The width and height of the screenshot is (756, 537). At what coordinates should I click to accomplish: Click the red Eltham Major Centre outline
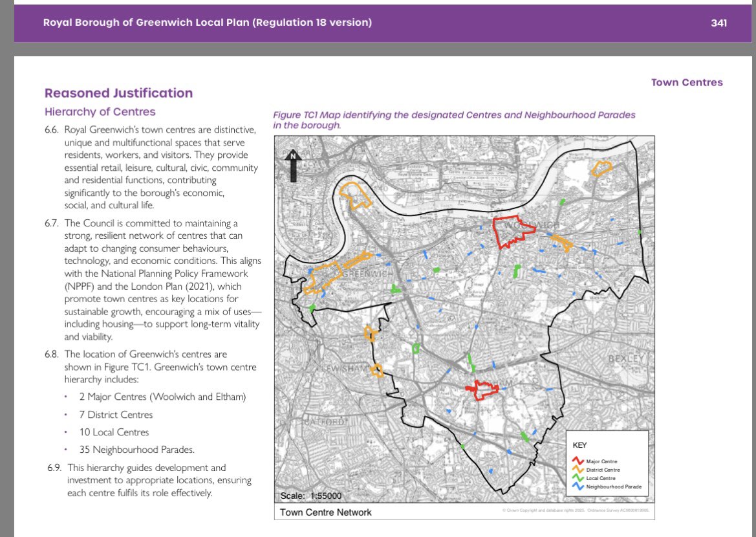point(482,390)
